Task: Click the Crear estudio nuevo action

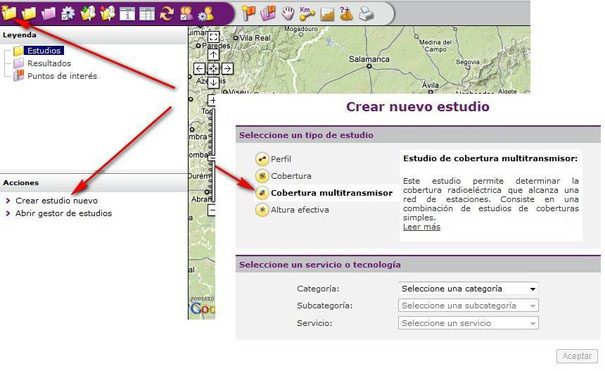Action: pos(56,201)
